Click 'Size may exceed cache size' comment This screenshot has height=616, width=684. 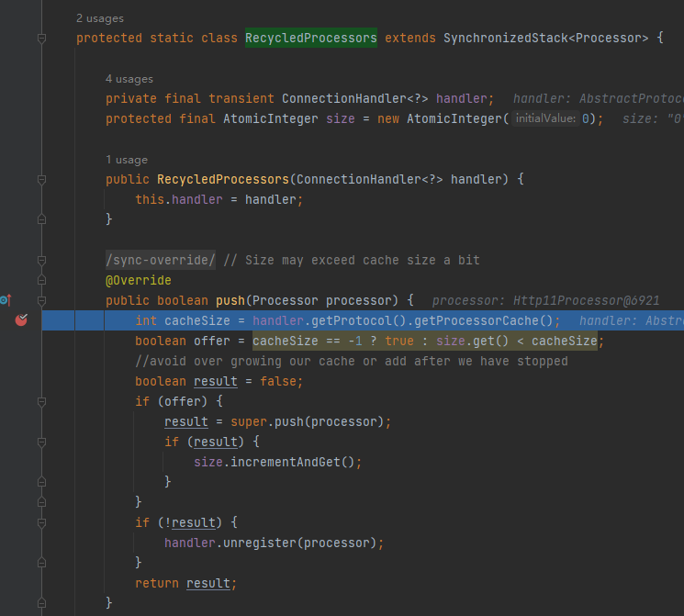point(352,260)
